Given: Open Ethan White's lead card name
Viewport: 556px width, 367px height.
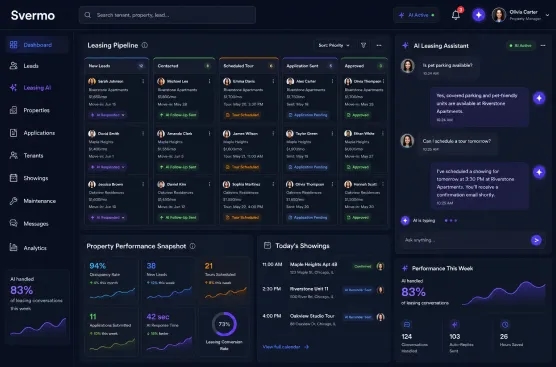Looking at the screenshot, I should (364, 134).
